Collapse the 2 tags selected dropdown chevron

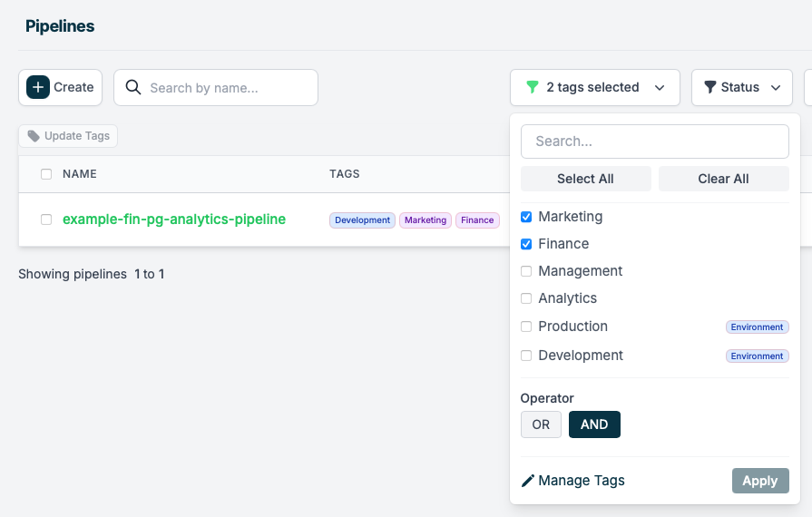coord(660,88)
